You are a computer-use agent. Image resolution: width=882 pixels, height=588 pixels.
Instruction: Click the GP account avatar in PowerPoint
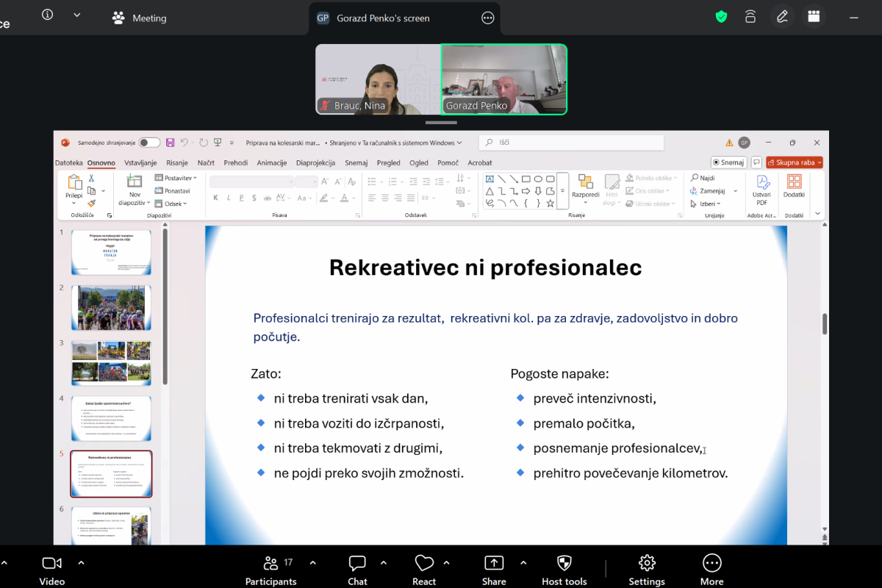pyautogui.click(x=745, y=143)
